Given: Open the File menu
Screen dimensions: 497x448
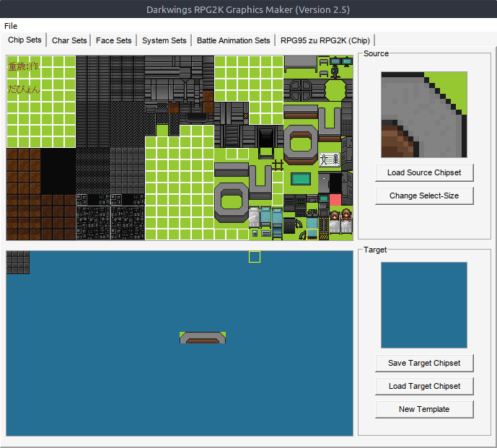Looking at the screenshot, I should click(x=11, y=26).
